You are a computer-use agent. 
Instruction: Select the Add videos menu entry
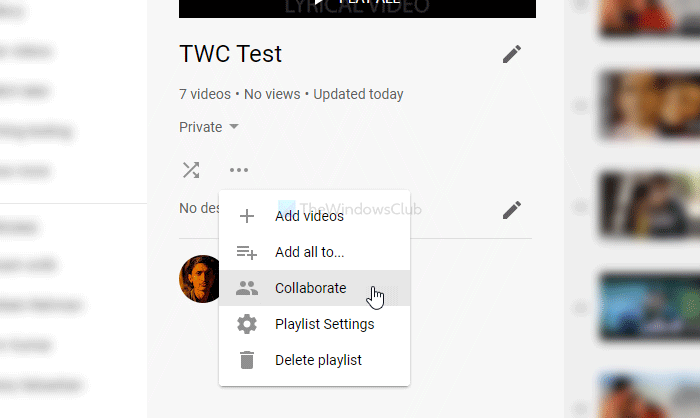point(309,216)
